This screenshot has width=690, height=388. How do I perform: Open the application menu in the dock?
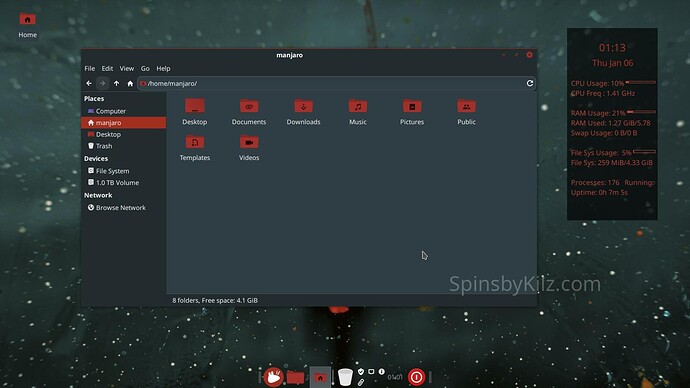coord(273,377)
